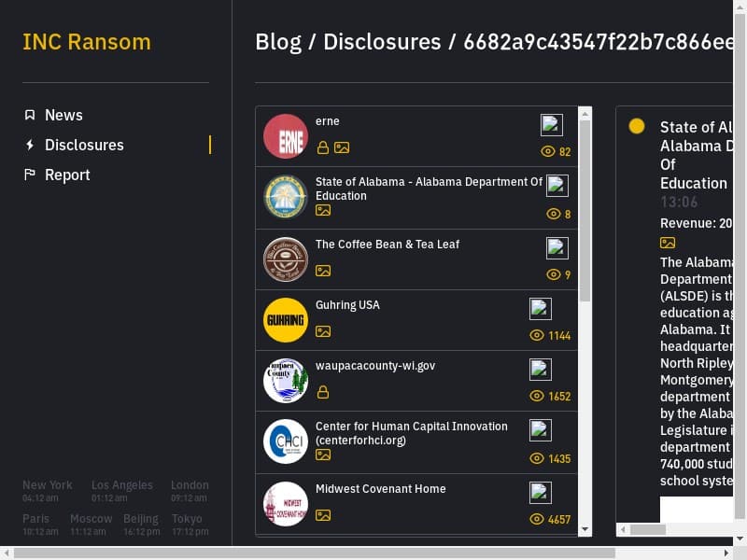Click the broken image thumbnail in Coffee Bean row
The width and height of the screenshot is (747, 560).
point(557,248)
